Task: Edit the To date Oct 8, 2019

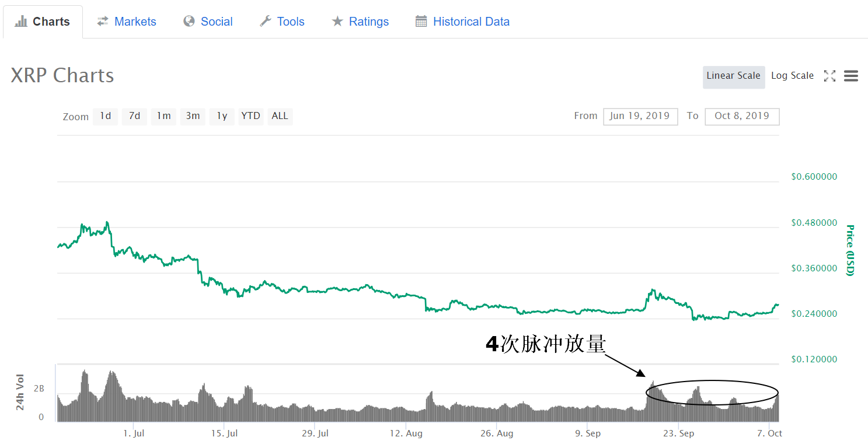Action: pyautogui.click(x=742, y=116)
